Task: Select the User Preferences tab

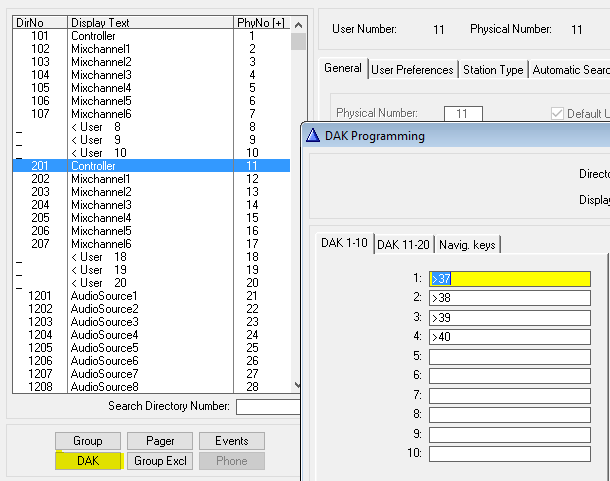Action: coord(413,70)
